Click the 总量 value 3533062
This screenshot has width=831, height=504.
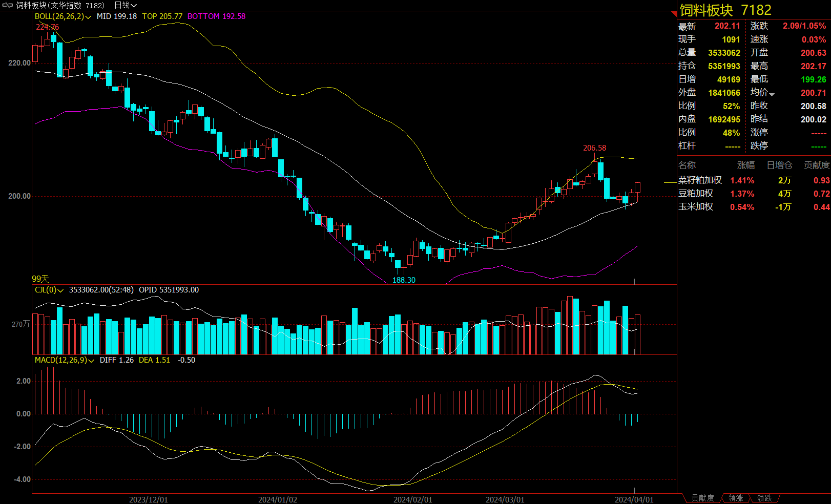[x=724, y=53]
